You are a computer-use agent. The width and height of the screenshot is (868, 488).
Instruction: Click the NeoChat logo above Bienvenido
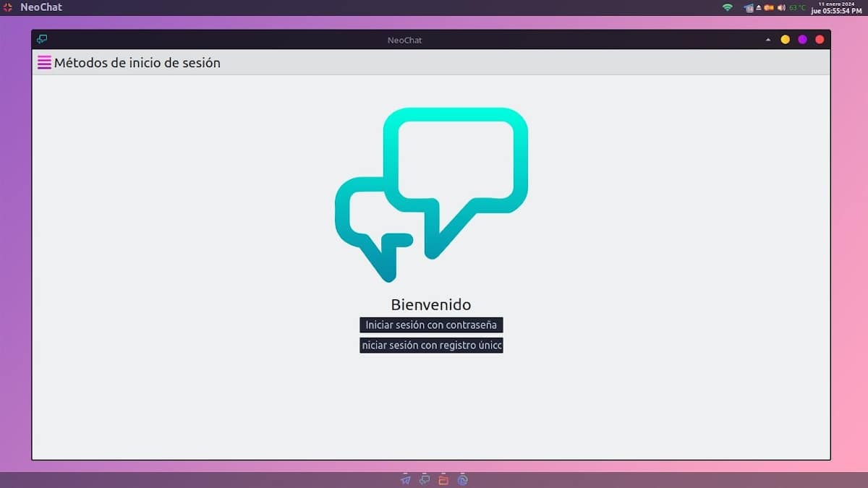tap(431, 194)
